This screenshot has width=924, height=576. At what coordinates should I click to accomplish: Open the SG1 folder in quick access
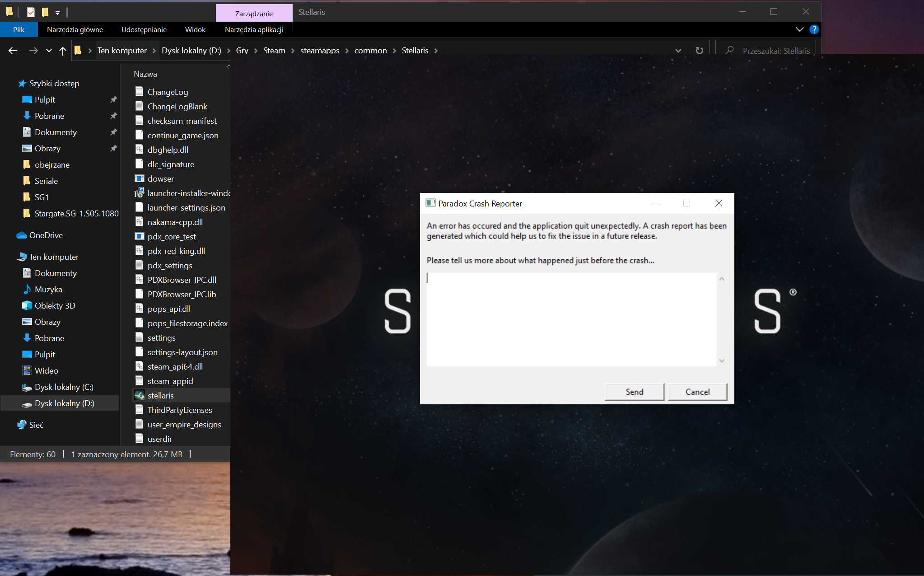(42, 197)
